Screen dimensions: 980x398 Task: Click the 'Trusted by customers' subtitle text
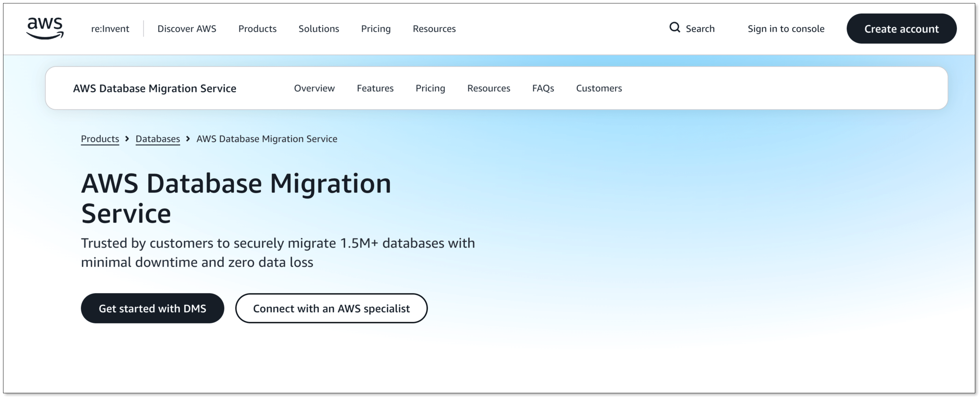coord(278,252)
